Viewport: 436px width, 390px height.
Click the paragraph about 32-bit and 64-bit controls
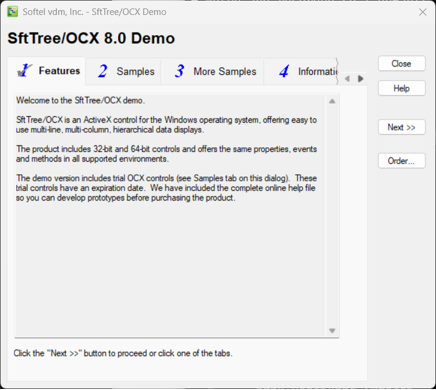click(x=166, y=154)
